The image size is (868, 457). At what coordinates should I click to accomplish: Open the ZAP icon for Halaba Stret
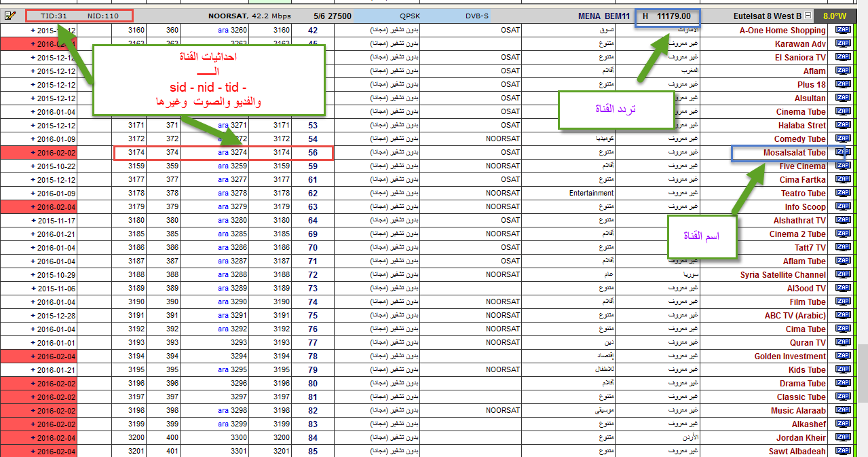[x=842, y=125]
